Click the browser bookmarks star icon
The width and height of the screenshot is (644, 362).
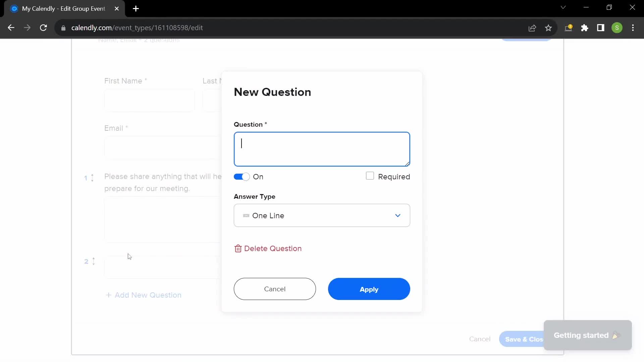click(548, 28)
